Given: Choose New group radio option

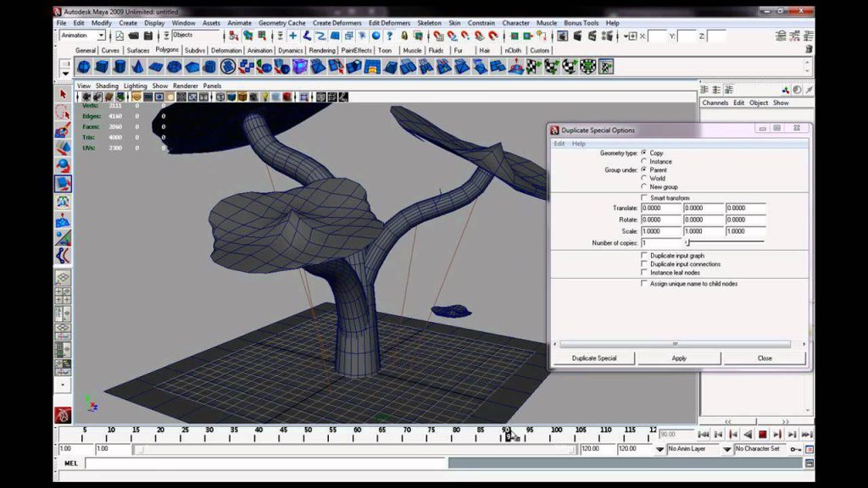Looking at the screenshot, I should (644, 186).
